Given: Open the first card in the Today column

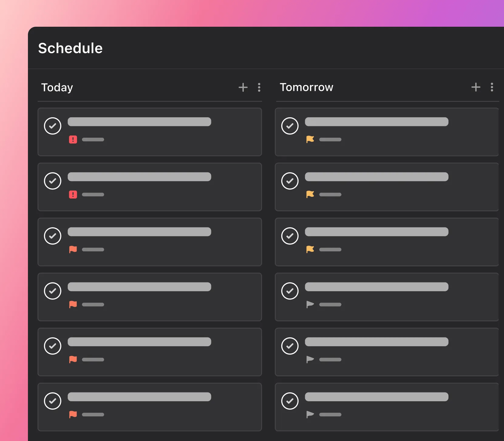Looking at the screenshot, I should (150, 132).
